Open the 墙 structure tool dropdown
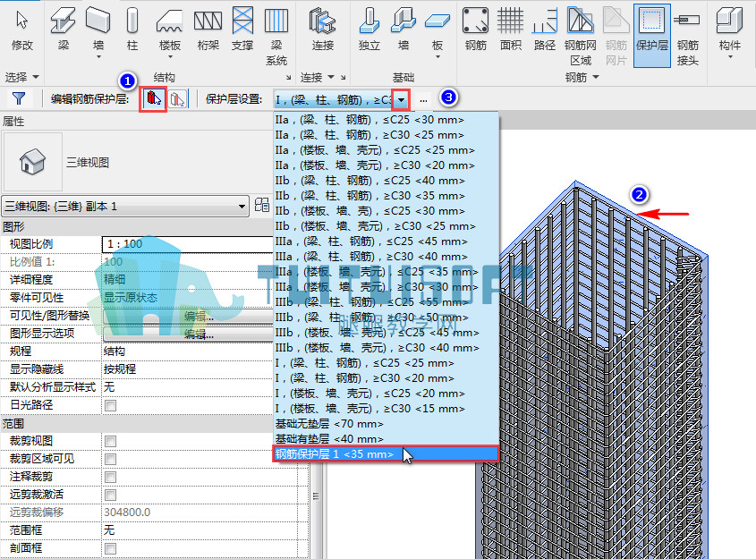The image size is (756, 559). [x=98, y=57]
